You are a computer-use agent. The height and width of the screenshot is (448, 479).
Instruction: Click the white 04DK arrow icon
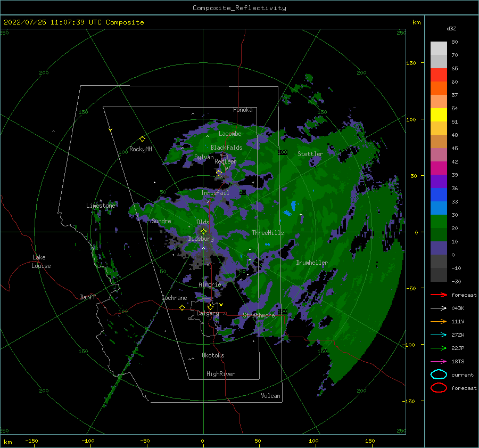pos(439,308)
